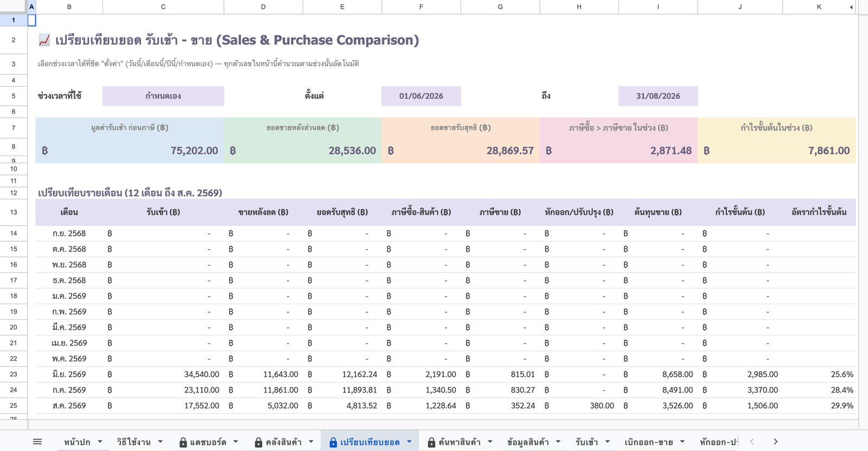Expand the คลังสินค้า tab dropdown arrow
This screenshot has width=868, height=451.
click(311, 442)
